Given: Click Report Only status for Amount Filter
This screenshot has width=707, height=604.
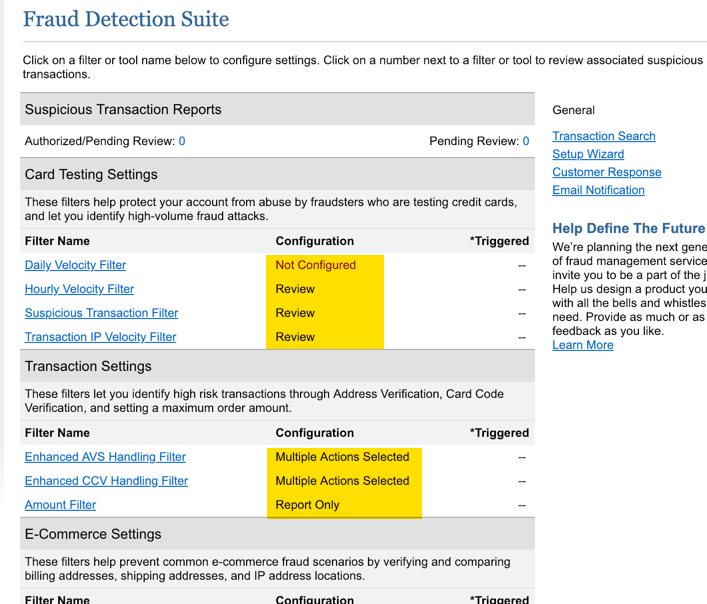Looking at the screenshot, I should 307,505.
